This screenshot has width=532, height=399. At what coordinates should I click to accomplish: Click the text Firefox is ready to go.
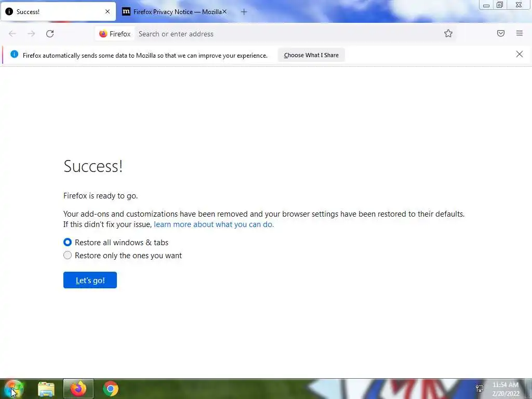[x=100, y=196]
